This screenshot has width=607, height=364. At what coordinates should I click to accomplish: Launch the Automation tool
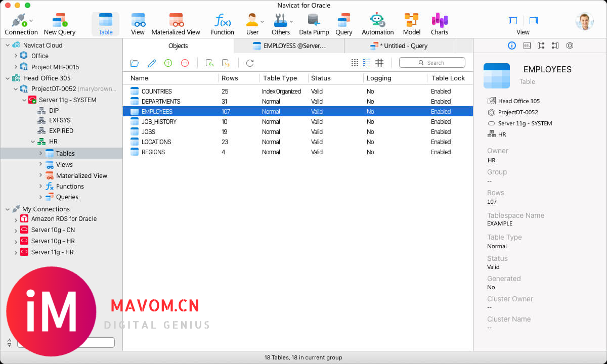pos(377,24)
